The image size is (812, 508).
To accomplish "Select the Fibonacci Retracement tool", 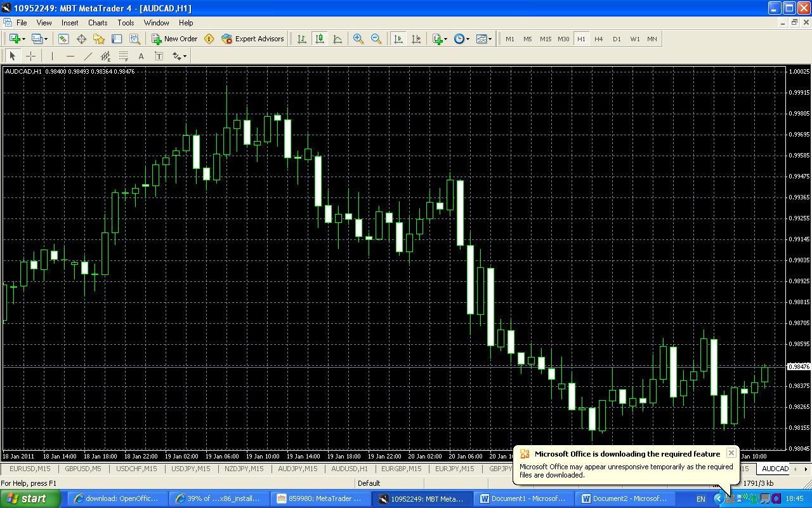I will pos(123,56).
